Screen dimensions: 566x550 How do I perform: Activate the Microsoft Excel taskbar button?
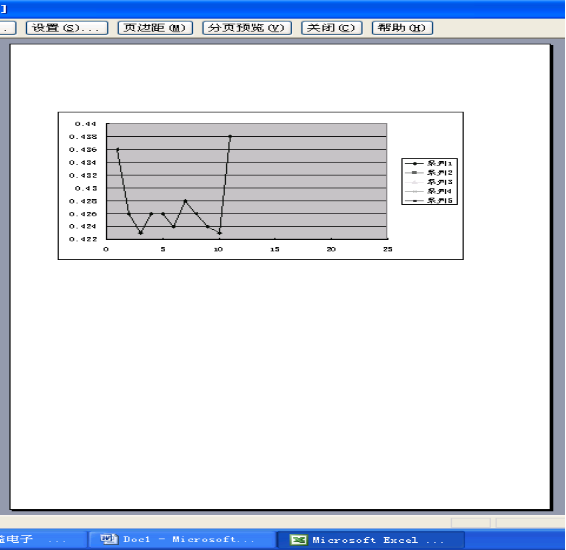(371, 540)
